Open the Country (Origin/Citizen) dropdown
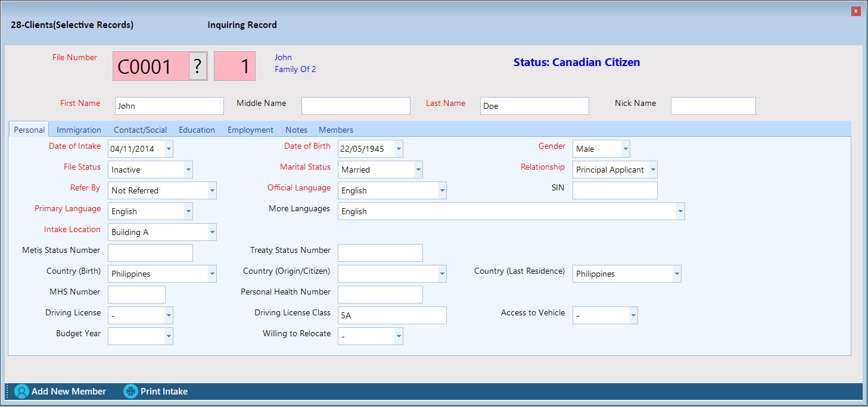Viewport: 868px width, 407px height. click(442, 274)
